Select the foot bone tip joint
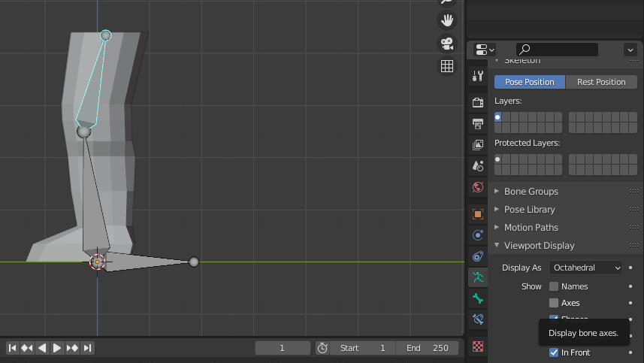Viewport: 644px width, 363px height. coord(194,262)
